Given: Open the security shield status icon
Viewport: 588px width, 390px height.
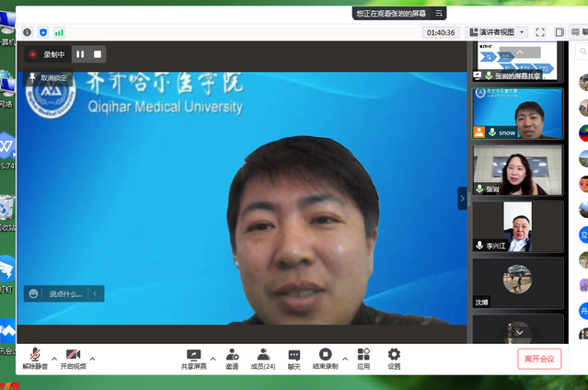Looking at the screenshot, I should click(x=43, y=32).
